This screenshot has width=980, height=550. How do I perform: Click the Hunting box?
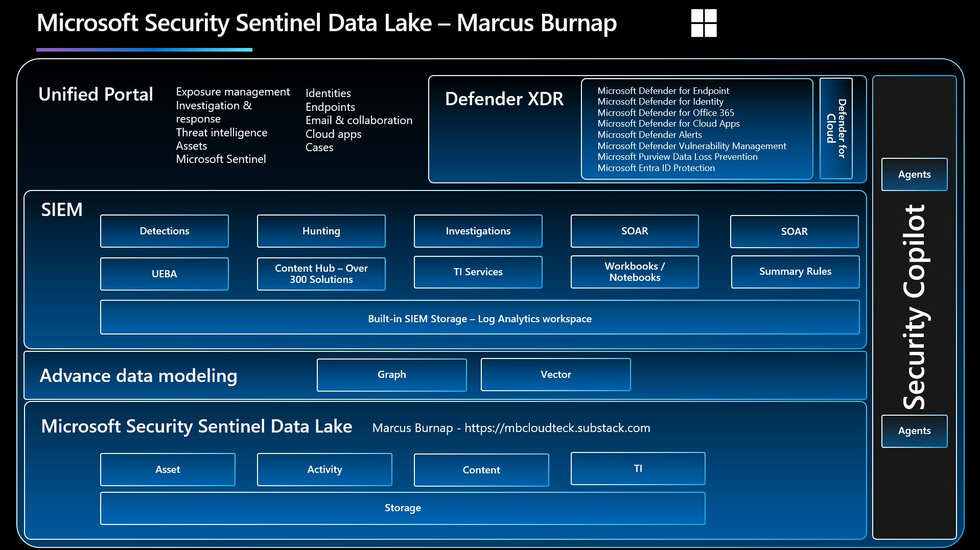coord(321,231)
